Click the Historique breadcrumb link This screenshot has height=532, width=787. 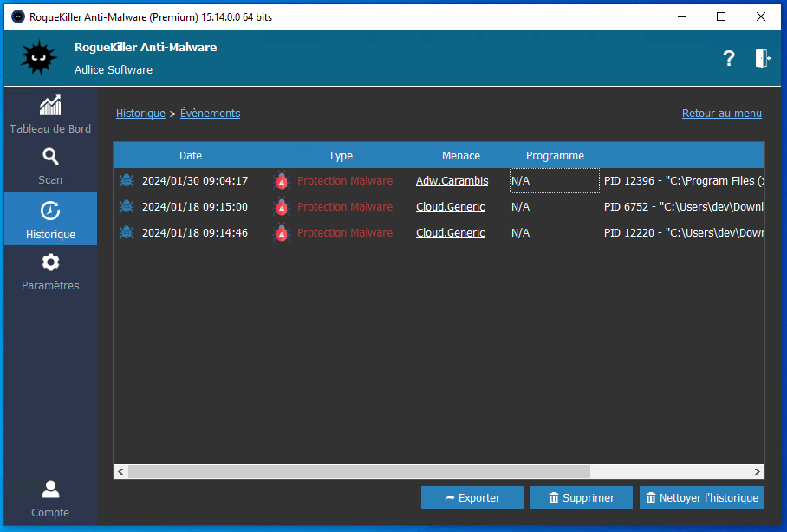point(140,114)
